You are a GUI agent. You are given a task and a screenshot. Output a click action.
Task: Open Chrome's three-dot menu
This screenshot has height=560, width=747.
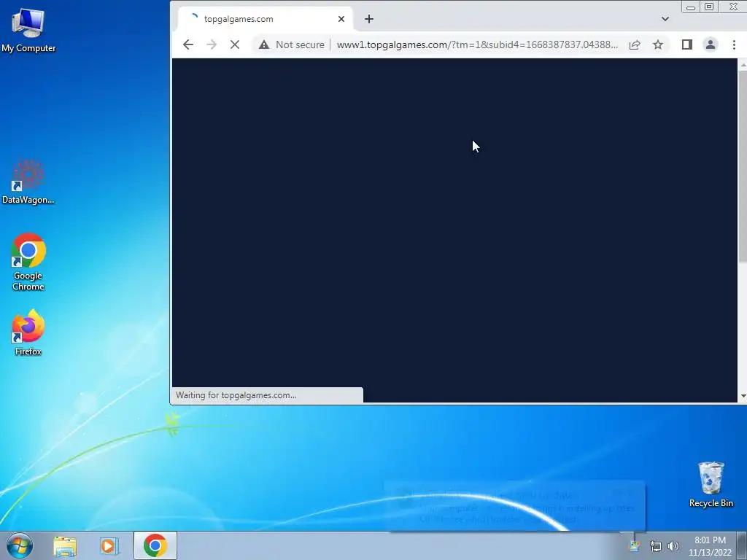point(734,44)
